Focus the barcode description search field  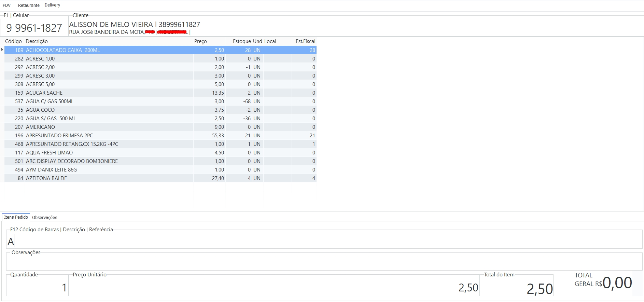click(x=324, y=241)
